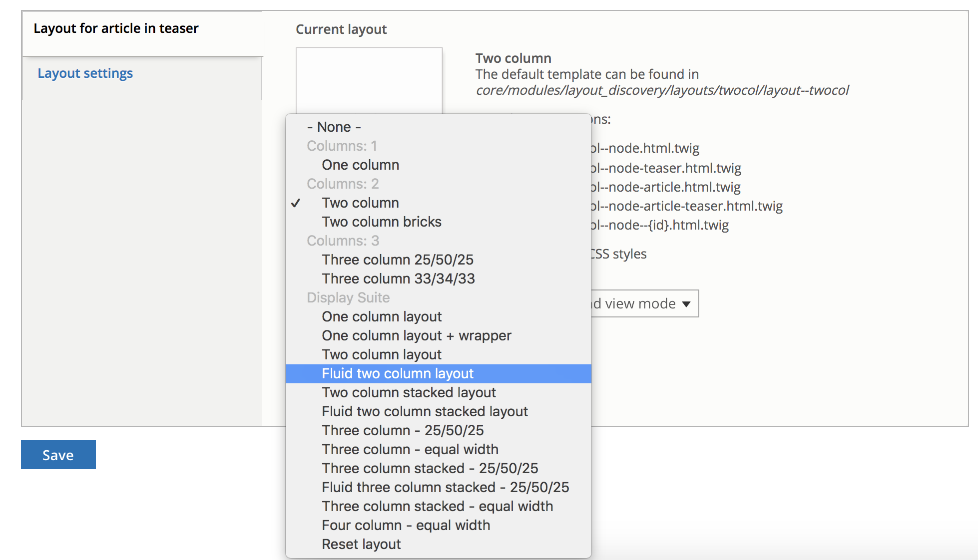Image resolution: width=978 pixels, height=560 pixels.
Task: Open the 'Layout settings' vertical tab
Action: pyautogui.click(x=85, y=73)
